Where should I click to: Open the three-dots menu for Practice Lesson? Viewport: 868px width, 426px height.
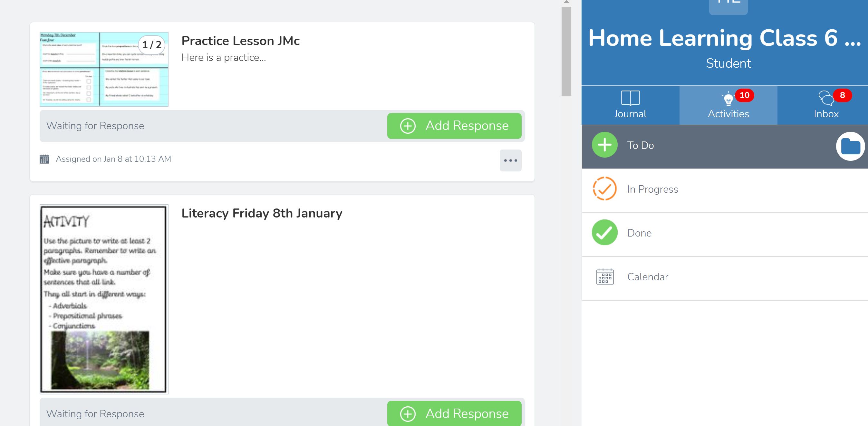pos(510,160)
